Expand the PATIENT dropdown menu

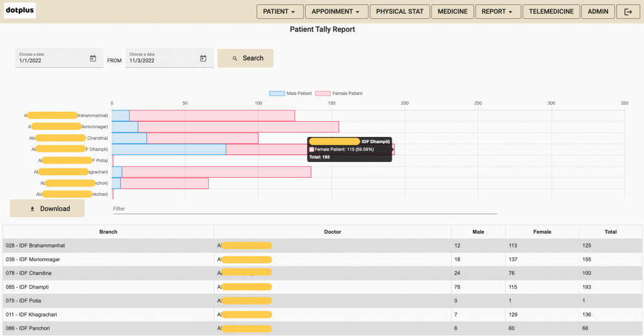click(x=280, y=12)
